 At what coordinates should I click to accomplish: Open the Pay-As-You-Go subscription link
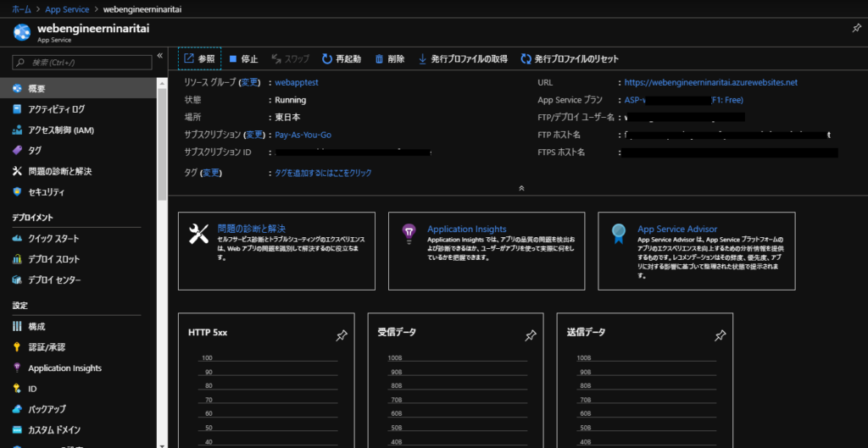tap(303, 135)
